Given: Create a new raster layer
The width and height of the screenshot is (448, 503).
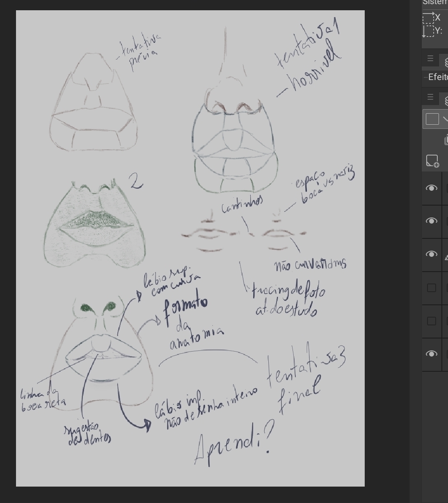Looking at the screenshot, I should [x=432, y=161].
